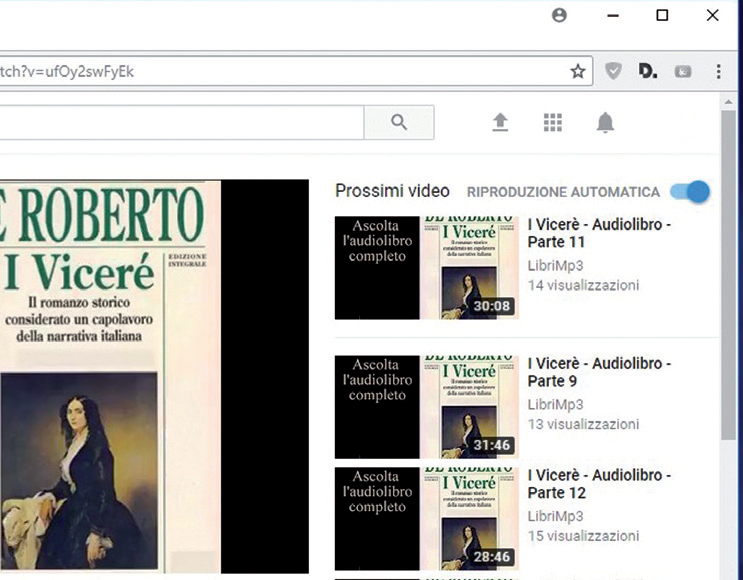Open thumbnail for Parte 12 video
This screenshot has height=580, width=743.
426,518
